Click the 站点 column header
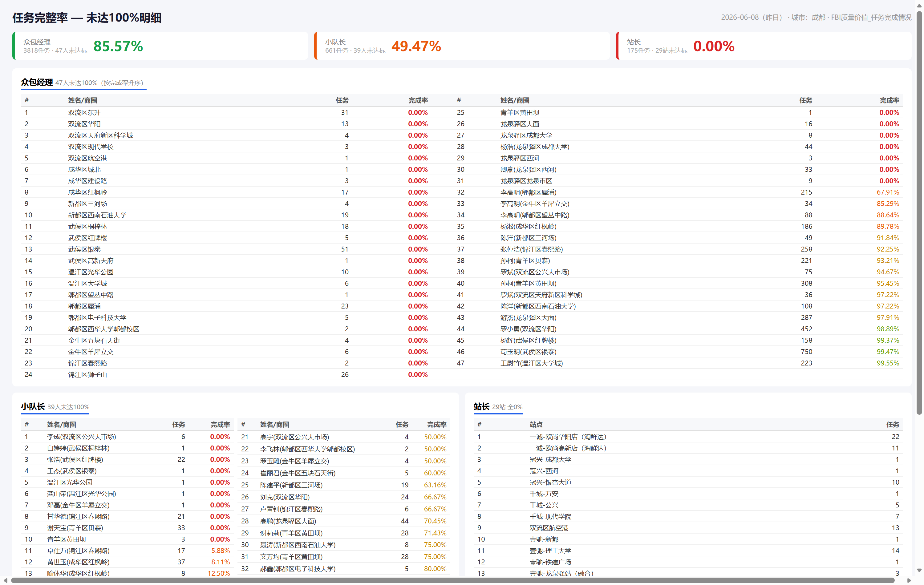The image size is (924, 585). (x=536, y=424)
